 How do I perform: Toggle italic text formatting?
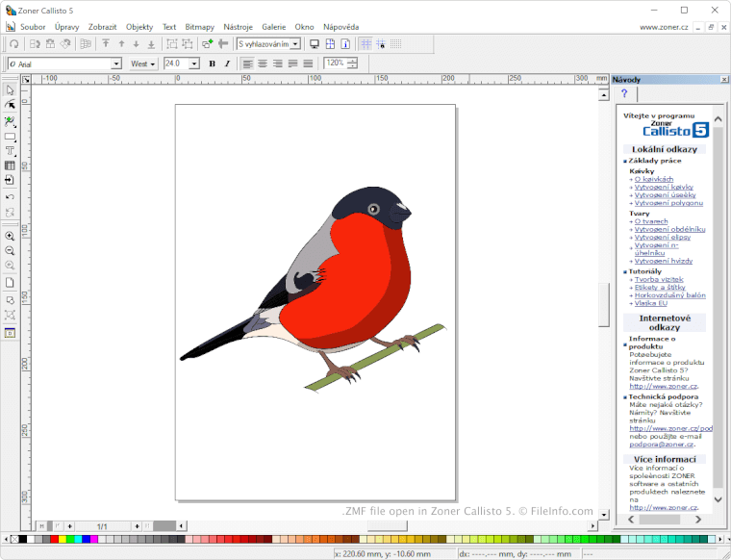(x=227, y=64)
